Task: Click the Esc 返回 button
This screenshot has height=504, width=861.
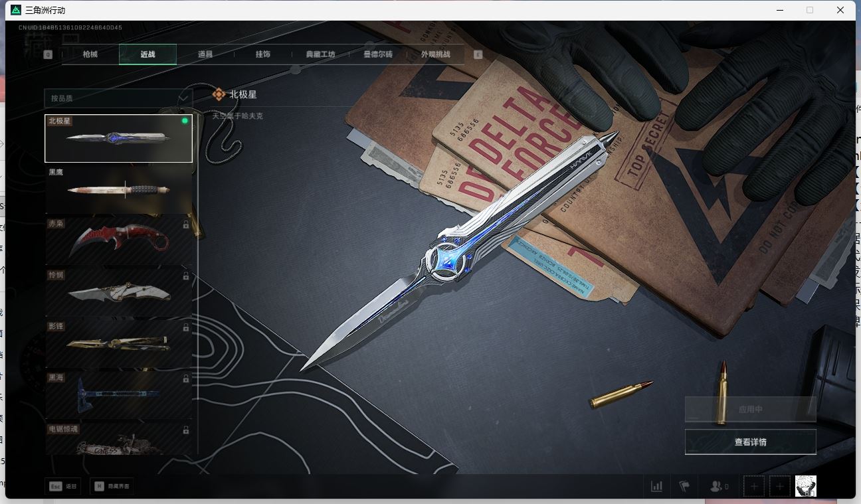Action: coord(63,486)
